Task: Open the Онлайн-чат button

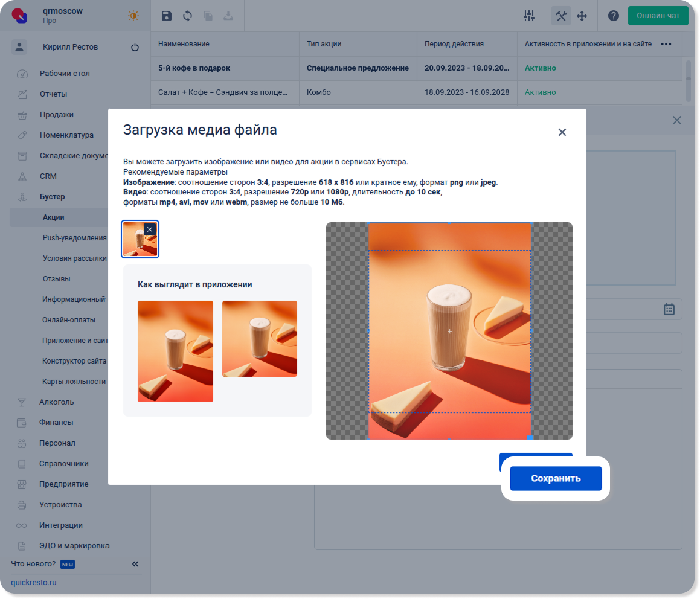Action: point(658,16)
